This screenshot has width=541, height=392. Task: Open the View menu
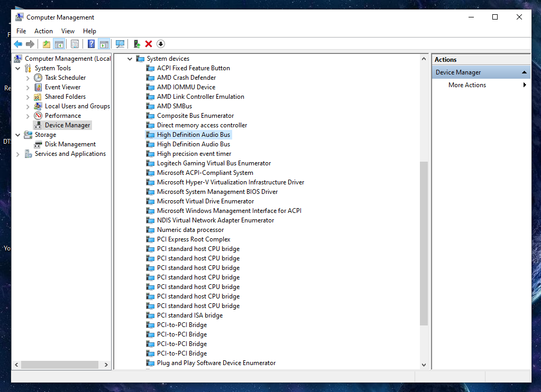click(x=68, y=31)
